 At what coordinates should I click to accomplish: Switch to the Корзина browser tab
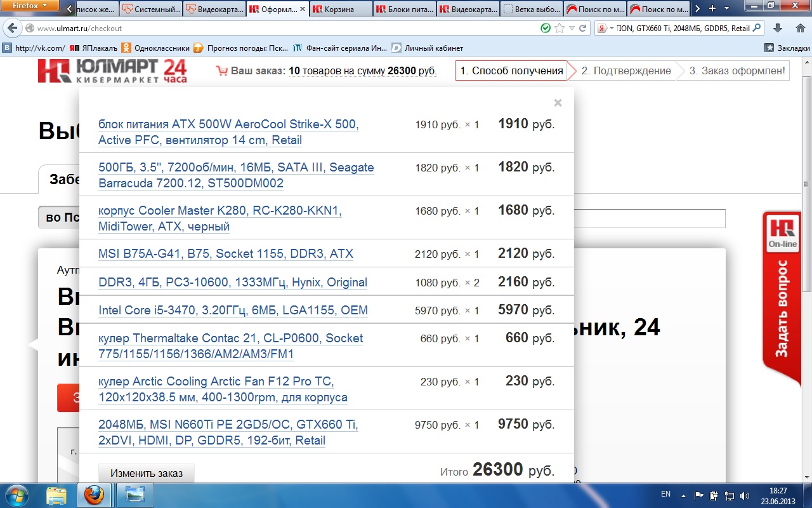point(341,10)
